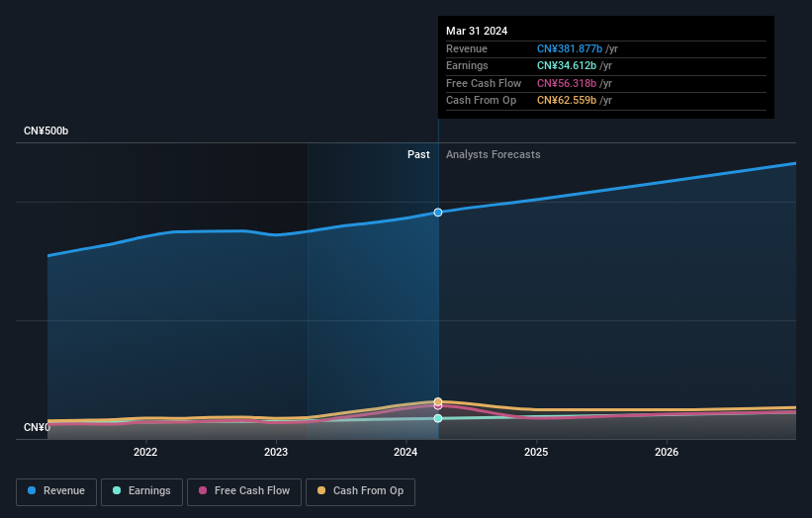This screenshot has height=518, width=812.
Task: Click the CN¥500b y-axis label
Action: click(46, 130)
